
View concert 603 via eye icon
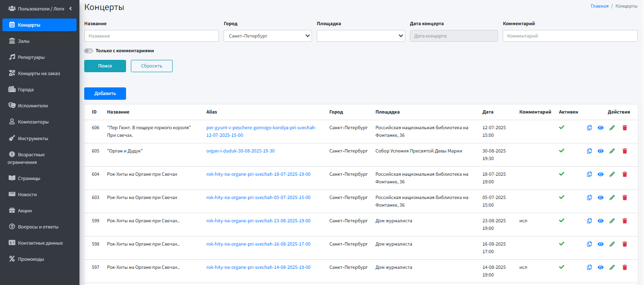[x=601, y=198]
